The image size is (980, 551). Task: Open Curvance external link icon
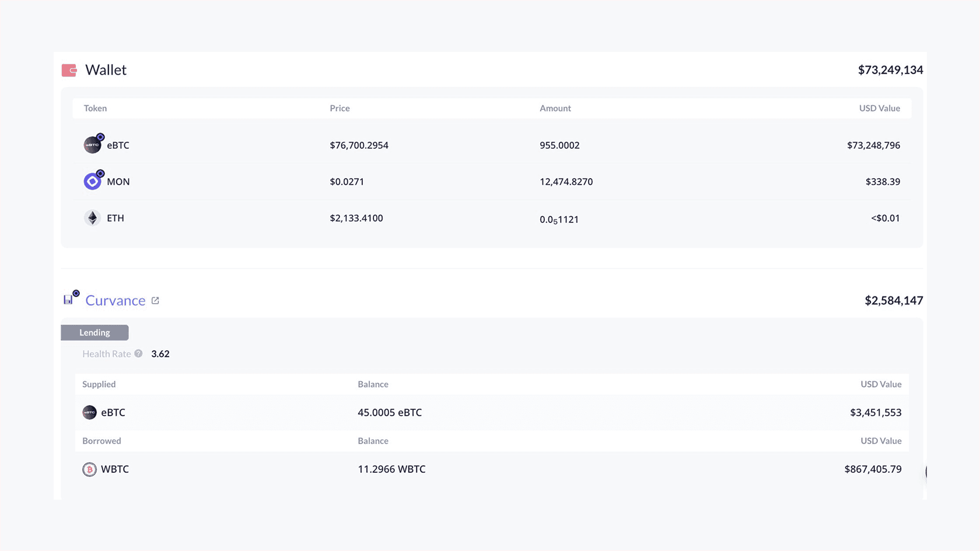point(155,301)
